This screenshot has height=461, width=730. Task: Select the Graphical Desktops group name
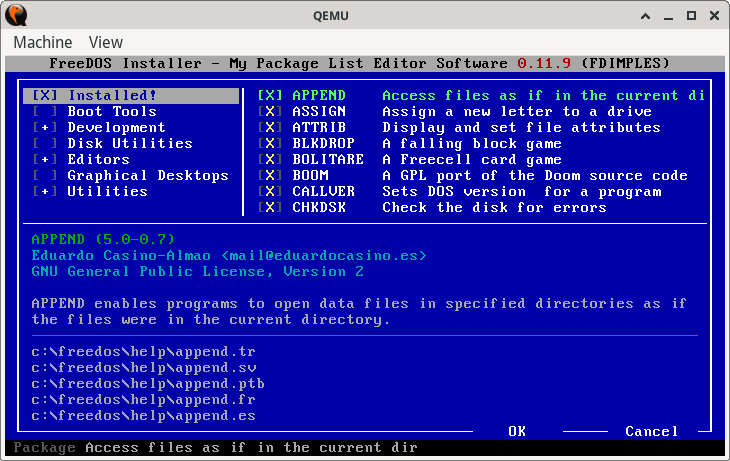click(x=148, y=175)
